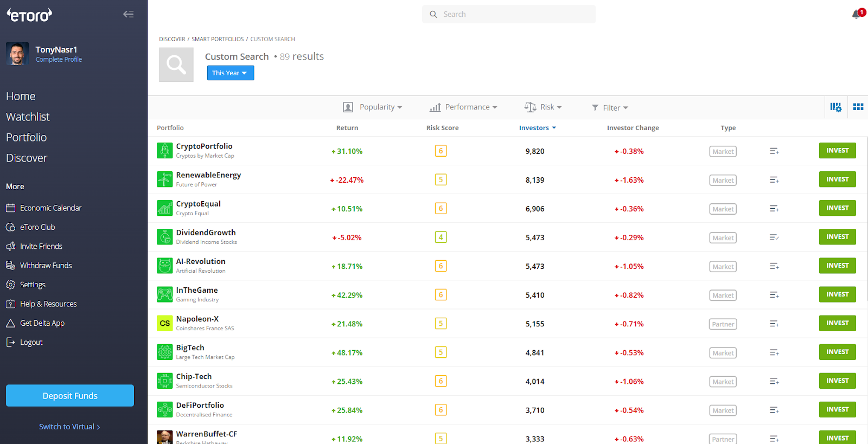Screen dimensions: 868x444
Task: Open Get Delta App
Action: pos(35,323)
